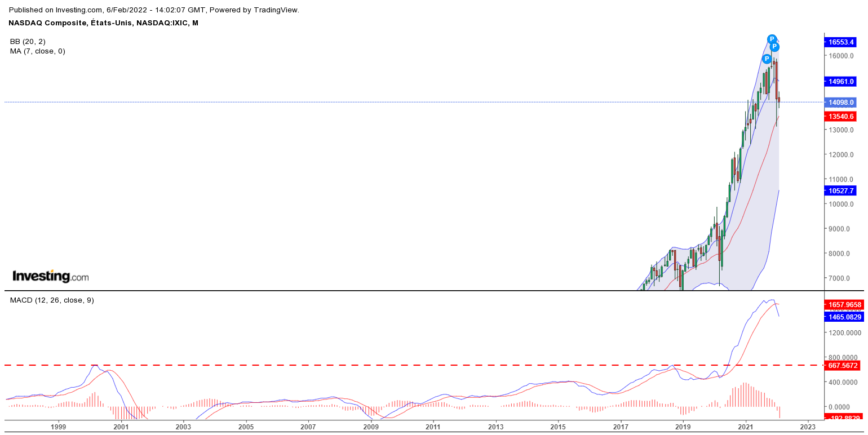
Task: Click the NASDAQ Composite chart title
Action: point(103,23)
